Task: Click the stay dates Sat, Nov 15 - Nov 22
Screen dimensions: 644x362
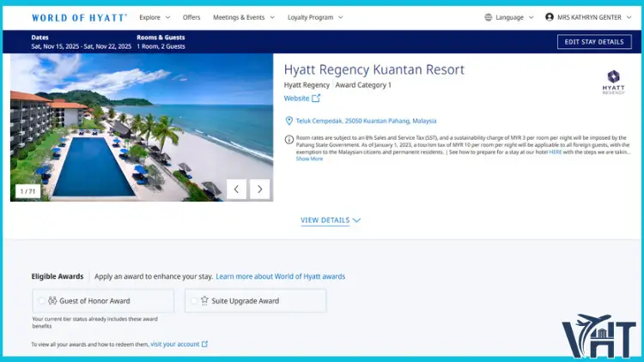Action: (82, 46)
